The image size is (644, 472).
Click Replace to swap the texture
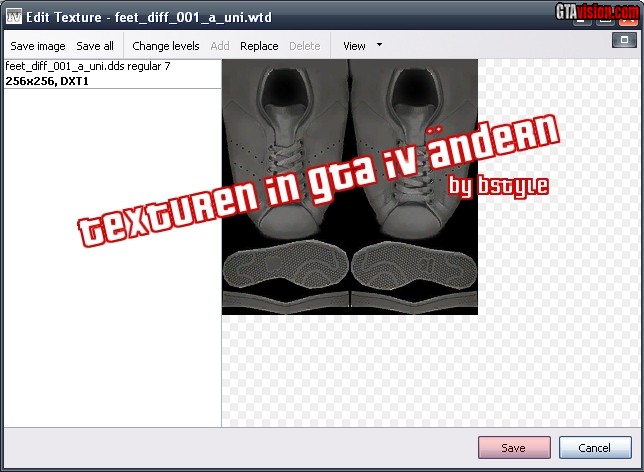(259, 46)
